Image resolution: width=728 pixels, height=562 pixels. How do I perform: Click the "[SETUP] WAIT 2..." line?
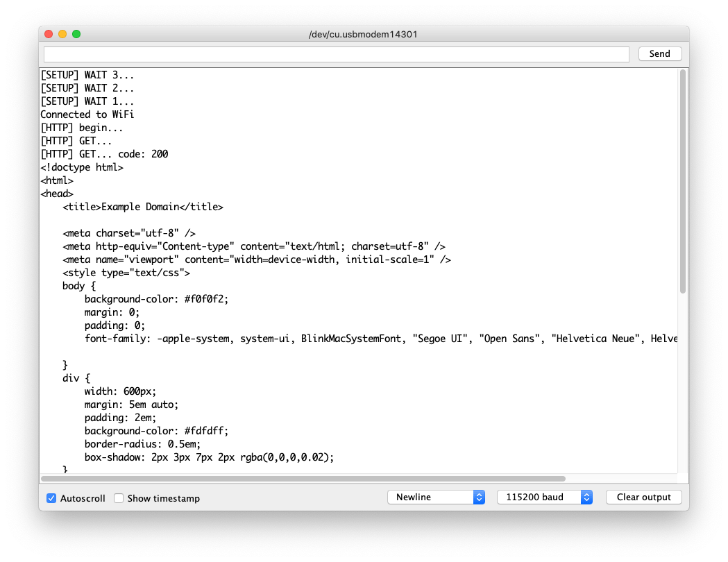tap(87, 88)
